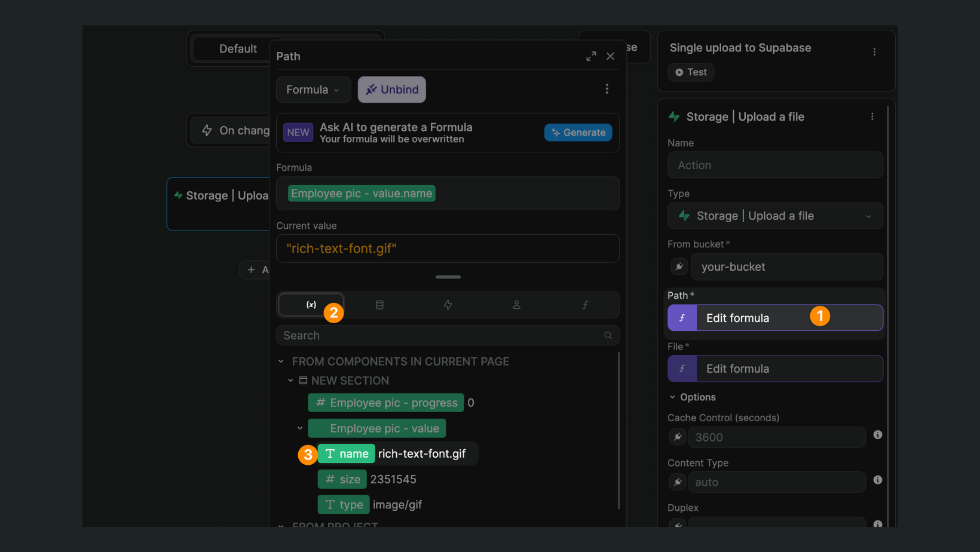Collapse the Employee pic - value tree node
This screenshot has height=552, width=980.
[x=300, y=428]
